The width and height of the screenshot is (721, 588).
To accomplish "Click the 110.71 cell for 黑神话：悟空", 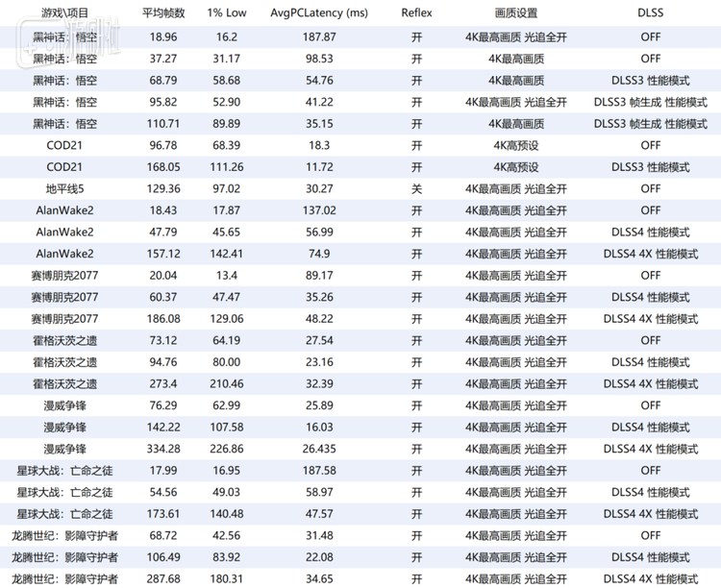I will point(162,123).
